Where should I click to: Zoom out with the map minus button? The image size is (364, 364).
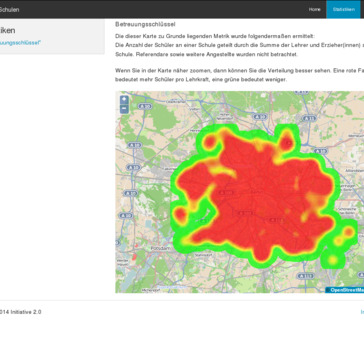[124, 109]
